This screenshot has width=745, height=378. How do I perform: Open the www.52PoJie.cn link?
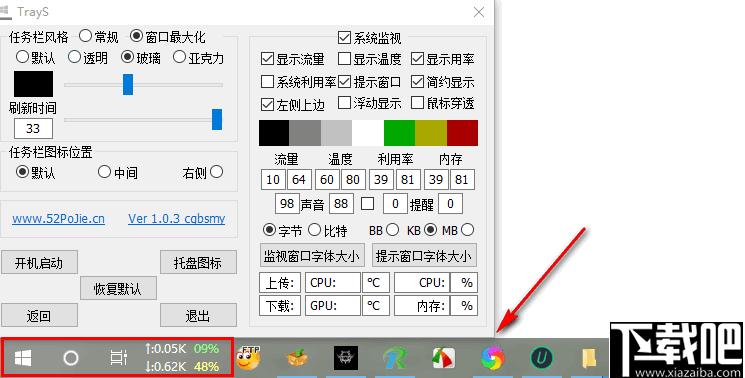[x=58, y=219]
